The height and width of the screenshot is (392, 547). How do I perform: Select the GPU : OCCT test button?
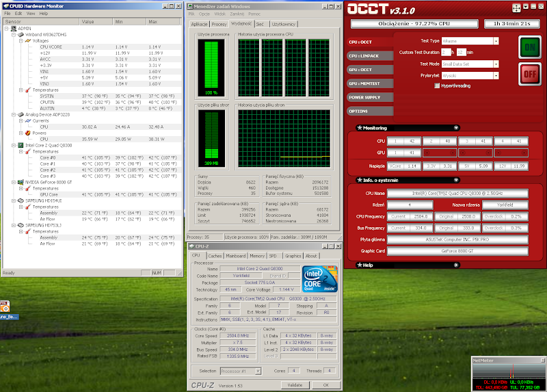click(370, 70)
